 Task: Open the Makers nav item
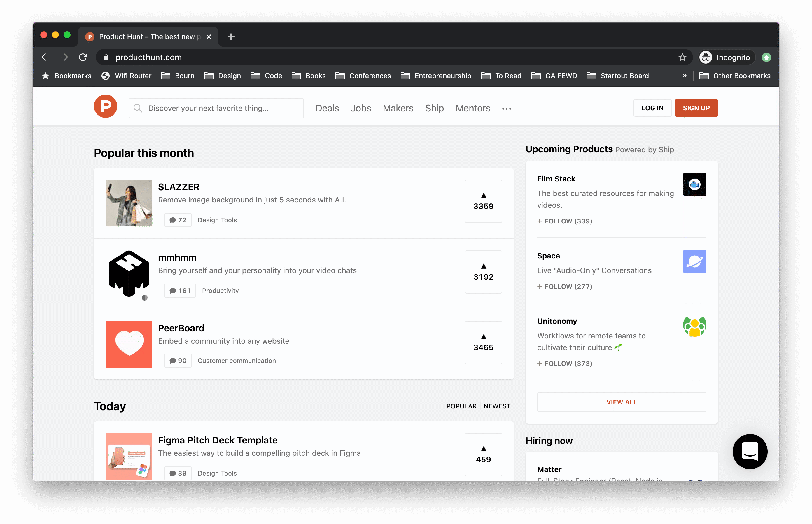click(398, 108)
